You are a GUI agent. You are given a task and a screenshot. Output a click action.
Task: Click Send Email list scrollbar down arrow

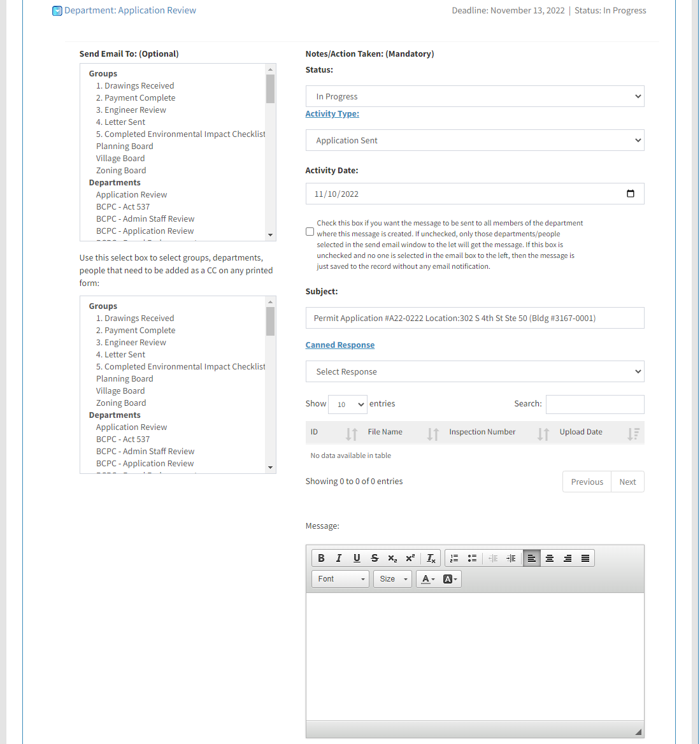(271, 235)
